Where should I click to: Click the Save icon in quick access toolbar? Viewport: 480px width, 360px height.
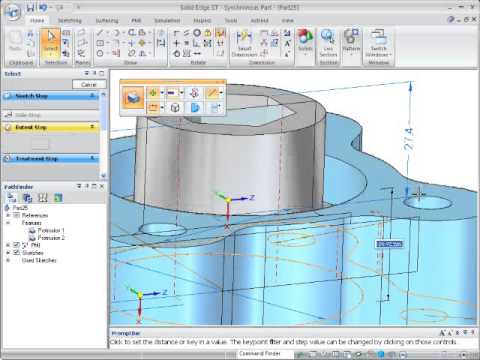coord(30,7)
